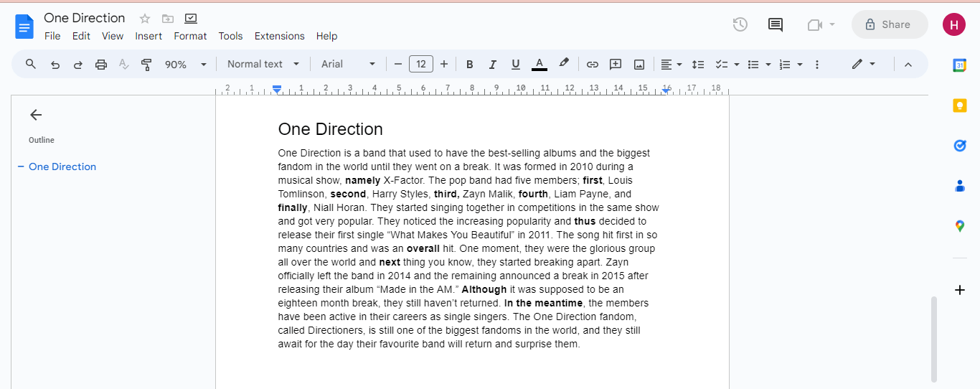Toggle bold formatting
This screenshot has width=980, height=389.
pyautogui.click(x=470, y=65)
